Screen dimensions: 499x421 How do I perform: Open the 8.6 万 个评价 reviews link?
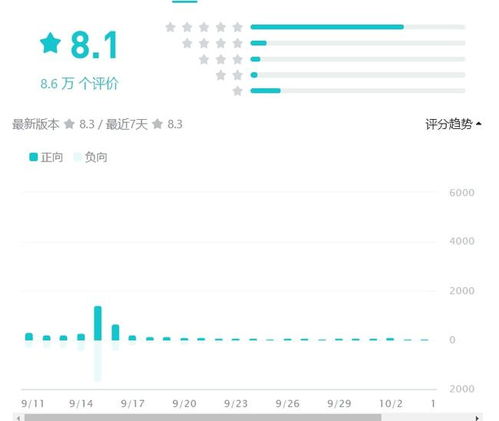(x=79, y=83)
